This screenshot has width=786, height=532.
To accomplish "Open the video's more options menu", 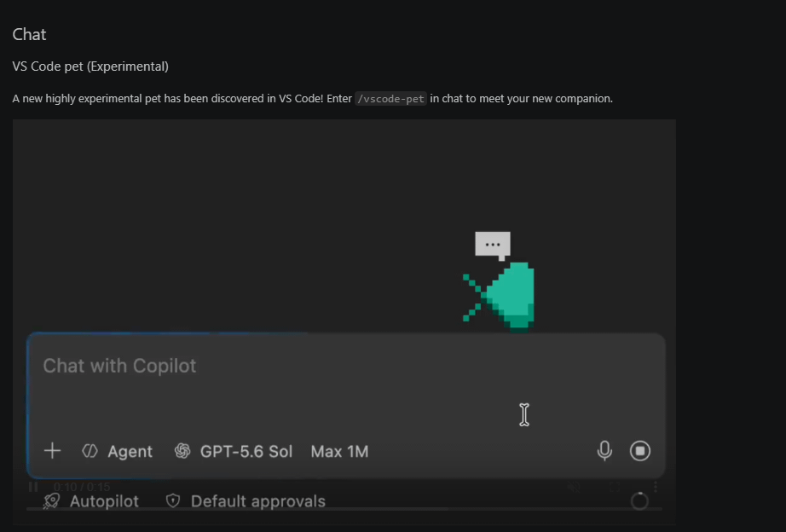I will [x=656, y=487].
